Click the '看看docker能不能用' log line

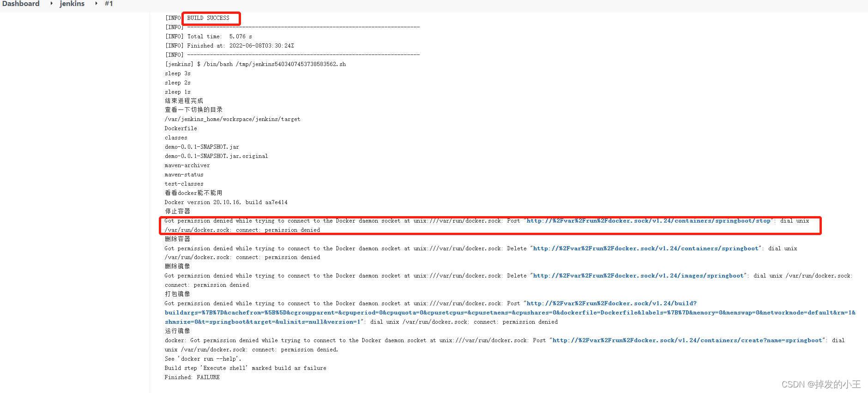pos(193,193)
